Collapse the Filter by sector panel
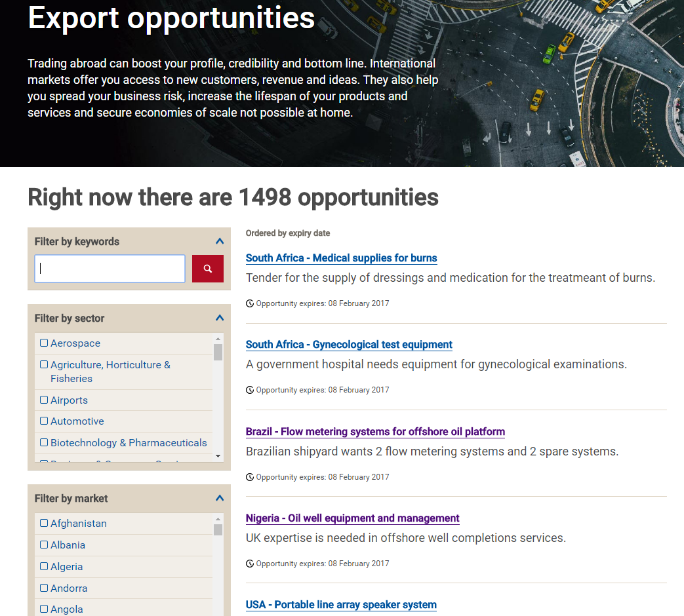The image size is (684, 616). click(220, 318)
